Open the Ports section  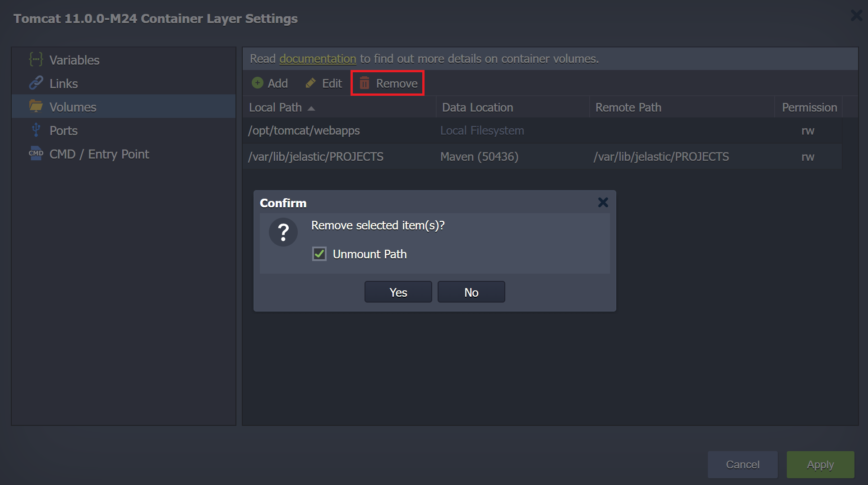point(124,130)
